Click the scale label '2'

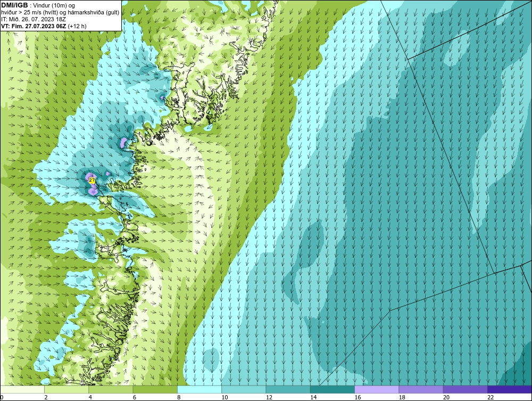coord(46,398)
